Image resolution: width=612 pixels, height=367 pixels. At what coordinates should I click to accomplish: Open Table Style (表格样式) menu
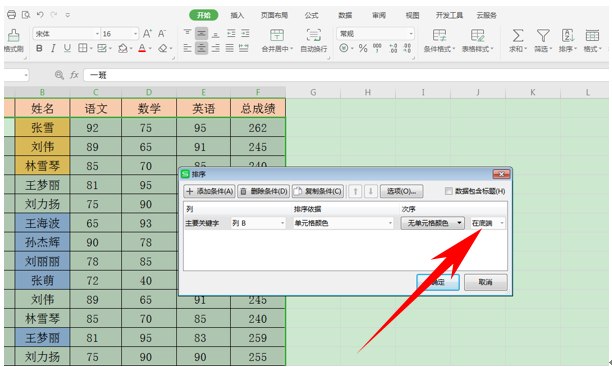[477, 41]
